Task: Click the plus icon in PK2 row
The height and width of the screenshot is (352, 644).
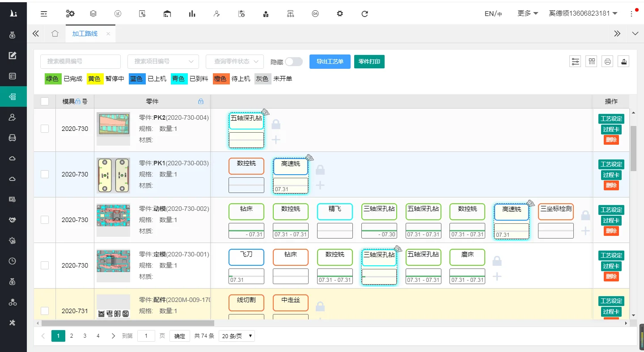Action: [x=276, y=140]
